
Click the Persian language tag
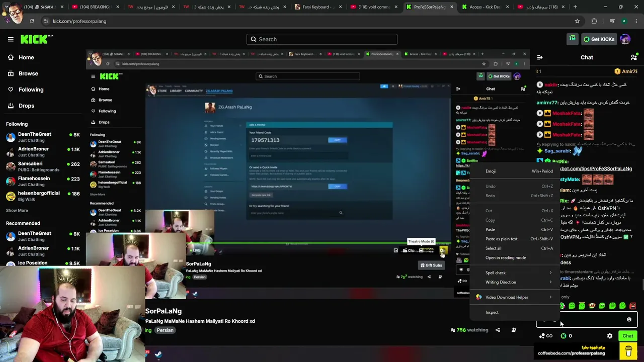tap(165, 330)
